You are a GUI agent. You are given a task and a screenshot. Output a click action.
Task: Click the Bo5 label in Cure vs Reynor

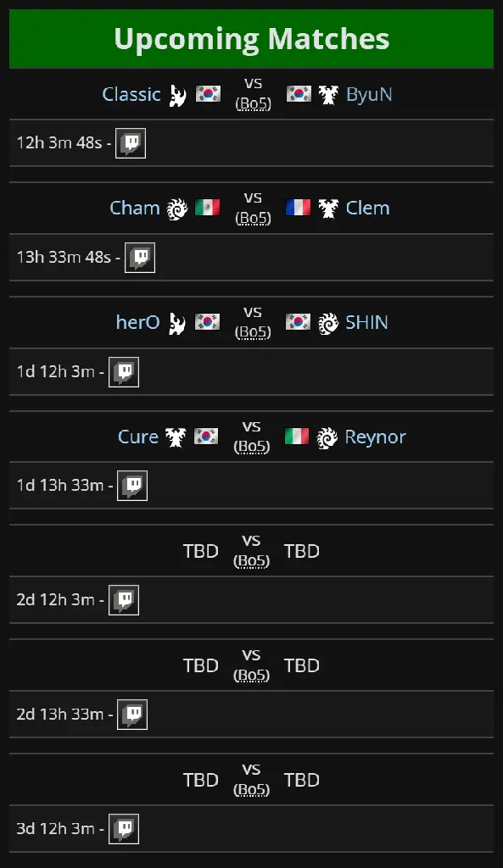[x=252, y=446]
